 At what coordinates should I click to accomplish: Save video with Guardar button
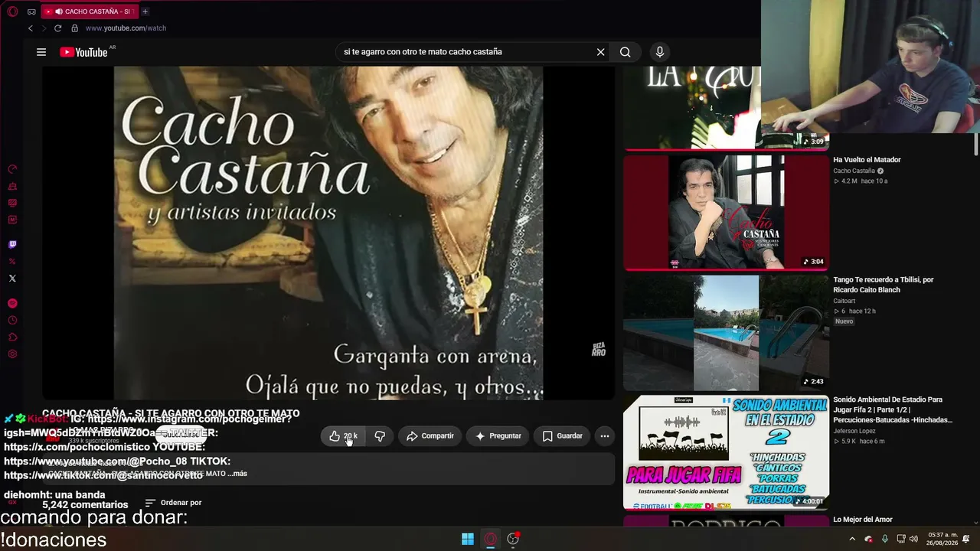tap(562, 436)
